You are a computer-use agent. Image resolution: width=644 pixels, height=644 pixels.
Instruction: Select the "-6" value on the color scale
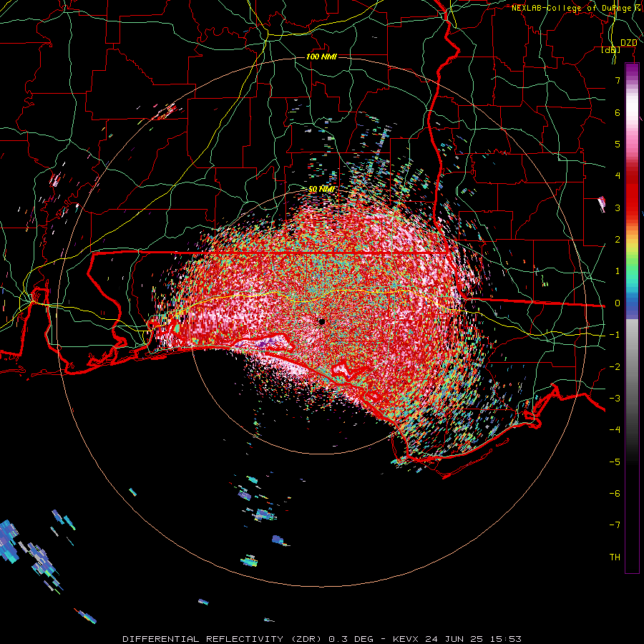615,494
